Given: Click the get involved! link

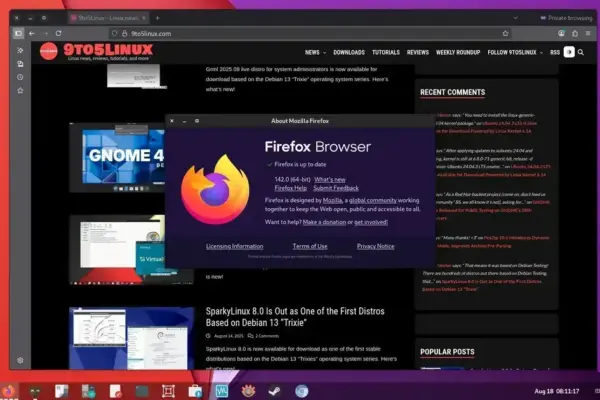Looking at the screenshot, I should tap(371, 222).
